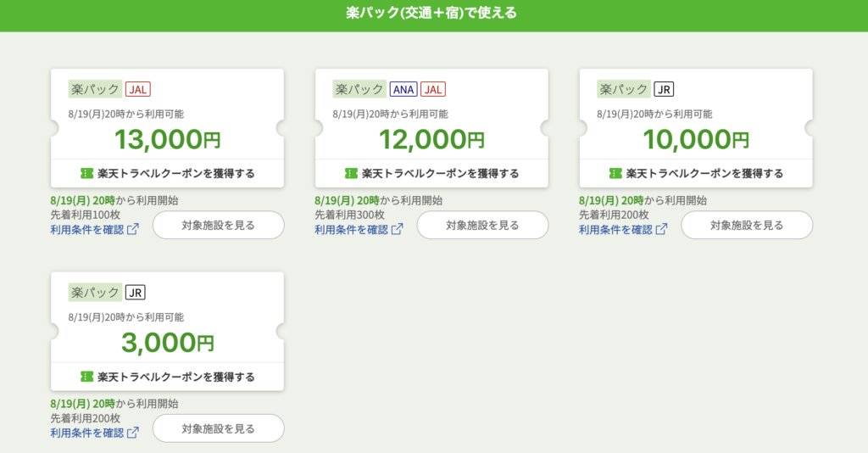
Task: Click 8/19(月) 20時から利用開始 under 12,000円 coupon
Action: (379, 200)
